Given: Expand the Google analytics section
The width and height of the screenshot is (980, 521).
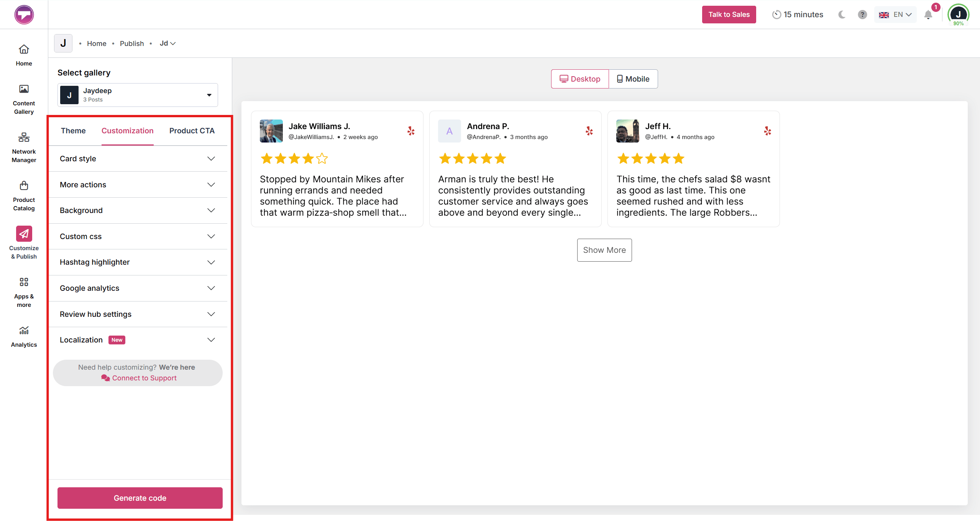Looking at the screenshot, I should [138, 288].
